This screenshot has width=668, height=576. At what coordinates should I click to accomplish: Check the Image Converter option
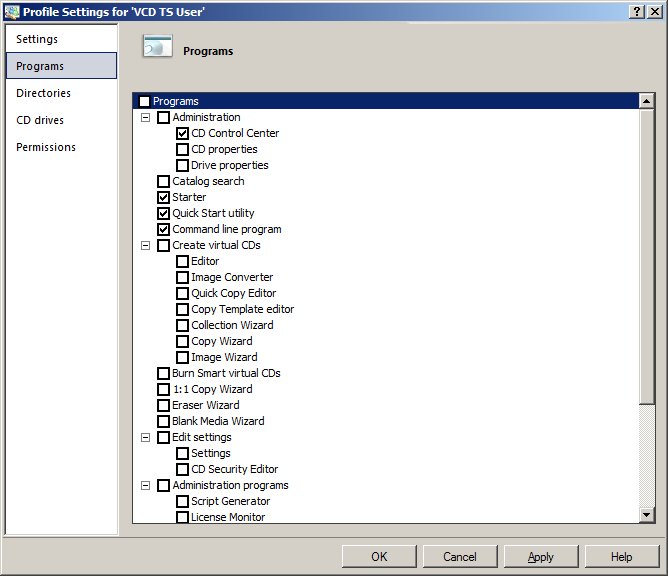point(183,277)
